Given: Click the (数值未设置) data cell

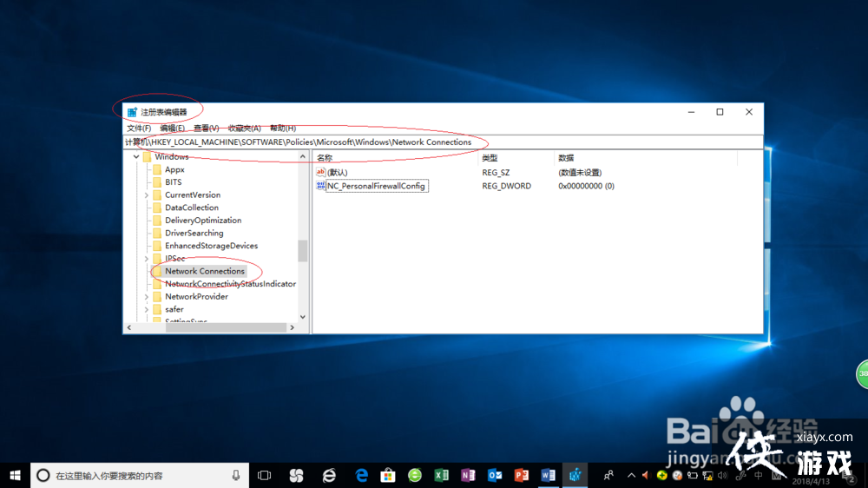Looking at the screenshot, I should (580, 173).
